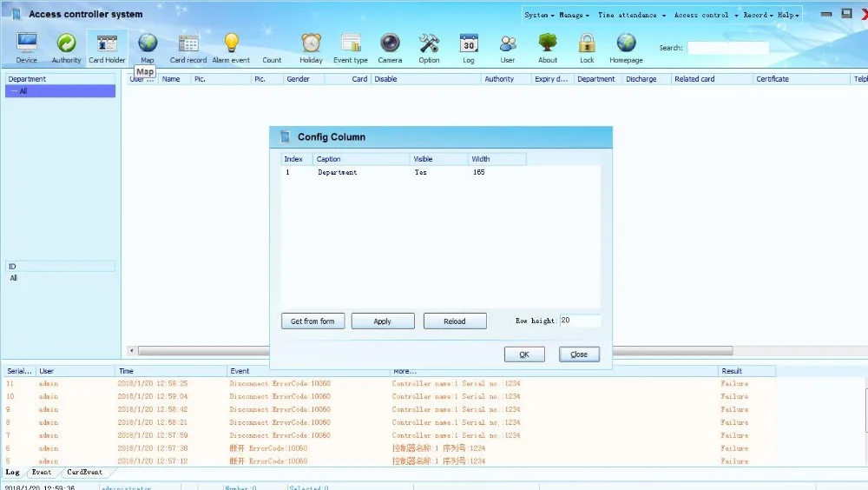The height and width of the screenshot is (490, 868).
Task: Expand the Time attendance menu
Action: click(x=632, y=15)
